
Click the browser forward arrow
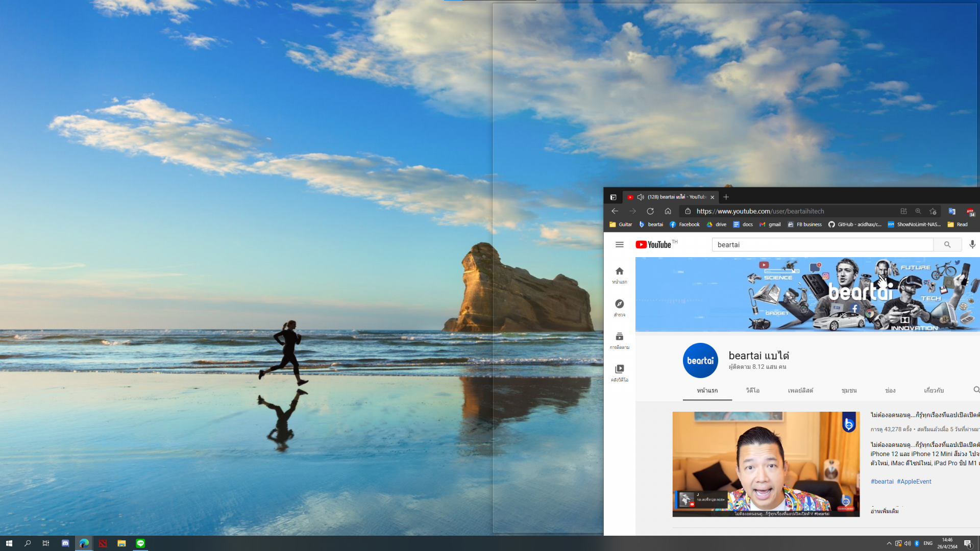coord(633,211)
